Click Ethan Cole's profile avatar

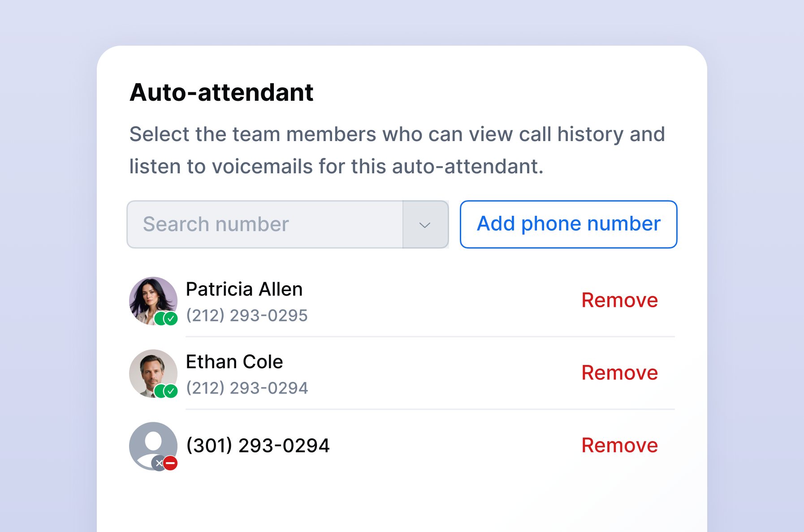(153, 373)
